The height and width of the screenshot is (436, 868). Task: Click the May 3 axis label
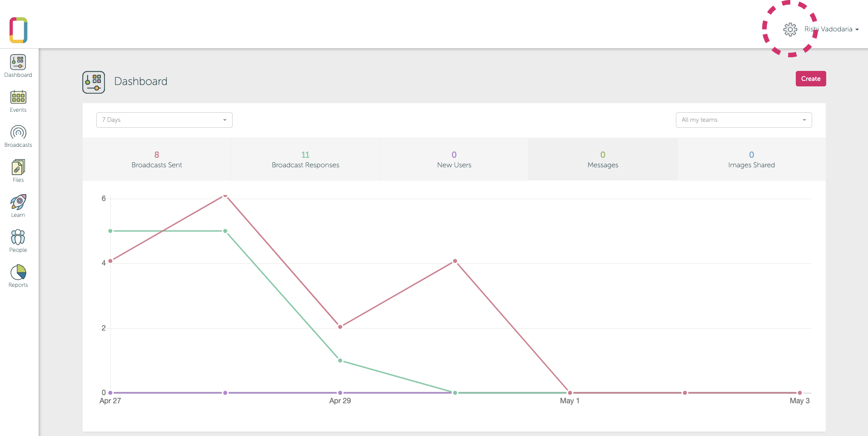[x=800, y=401]
